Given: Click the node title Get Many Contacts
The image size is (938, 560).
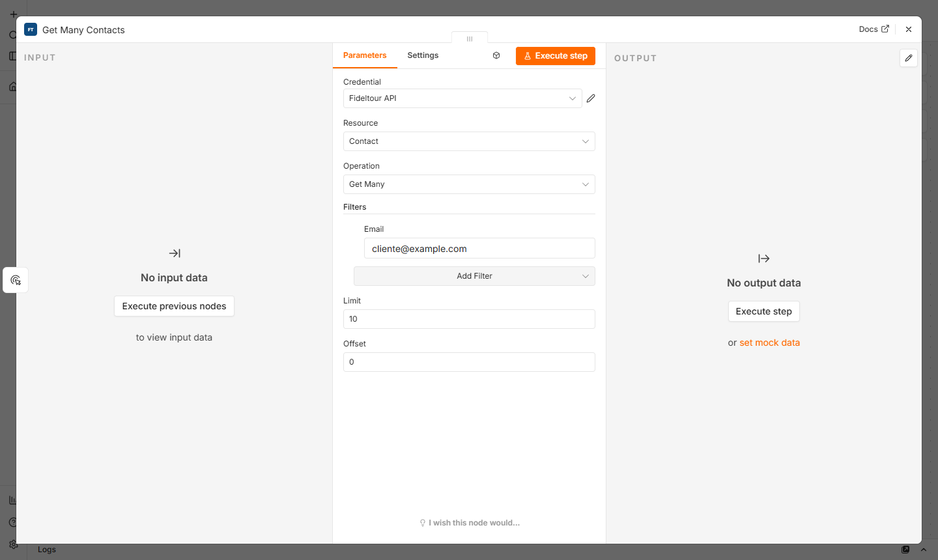Looking at the screenshot, I should click(83, 30).
